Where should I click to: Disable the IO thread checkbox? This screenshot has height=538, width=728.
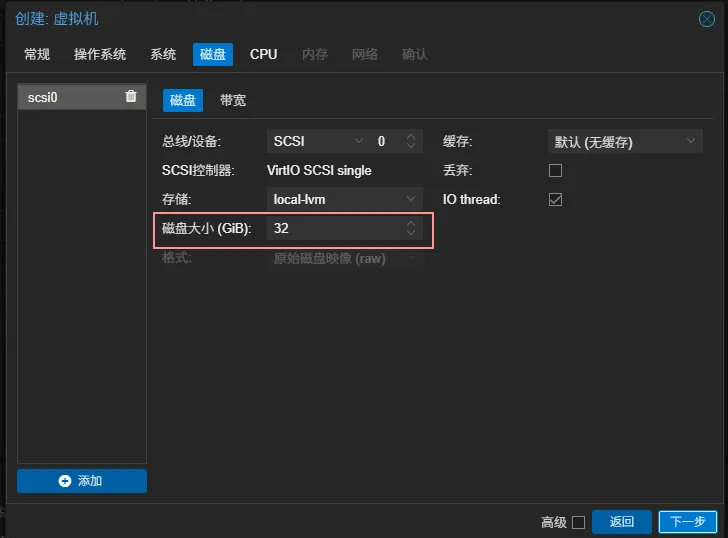coord(556,200)
